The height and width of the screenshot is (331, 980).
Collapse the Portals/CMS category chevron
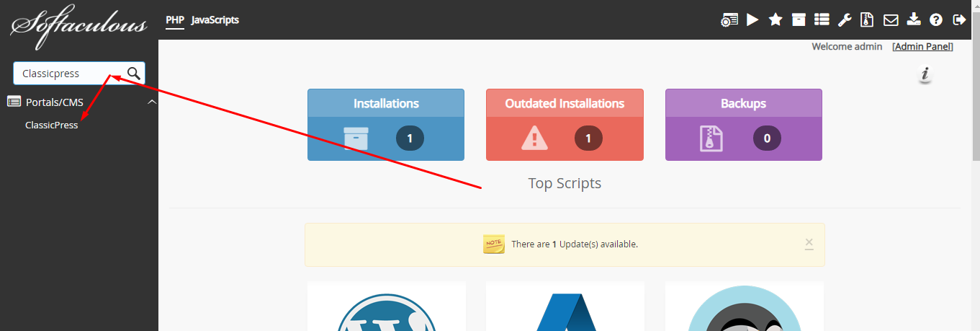tap(151, 102)
